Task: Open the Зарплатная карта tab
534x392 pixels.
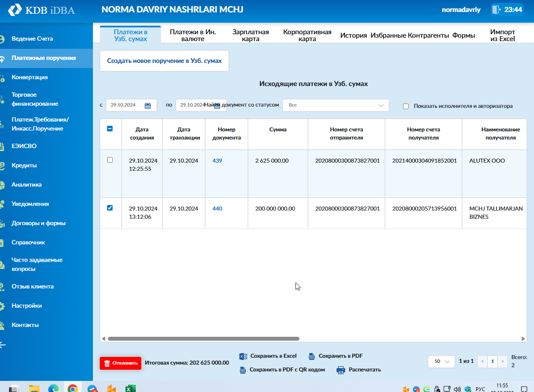Action: pos(251,35)
